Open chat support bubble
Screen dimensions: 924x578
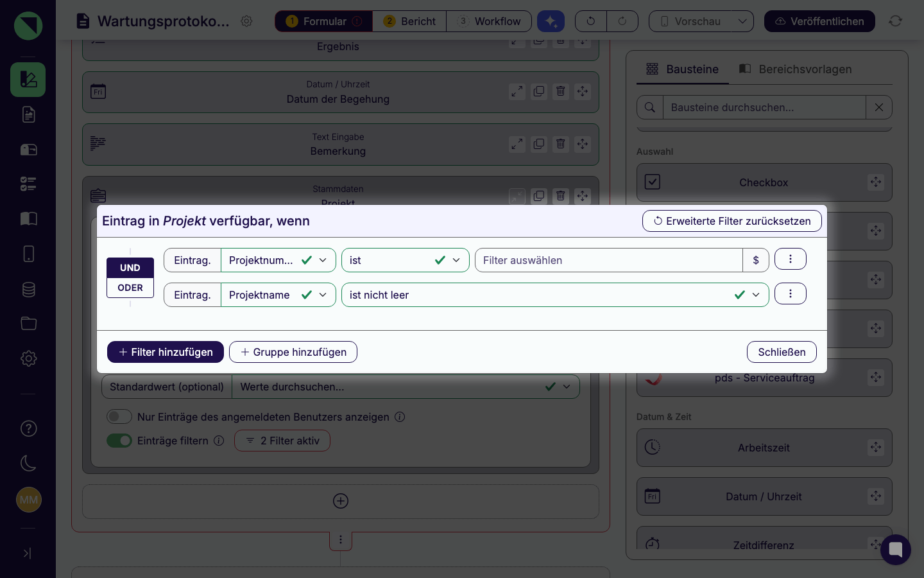(x=896, y=550)
